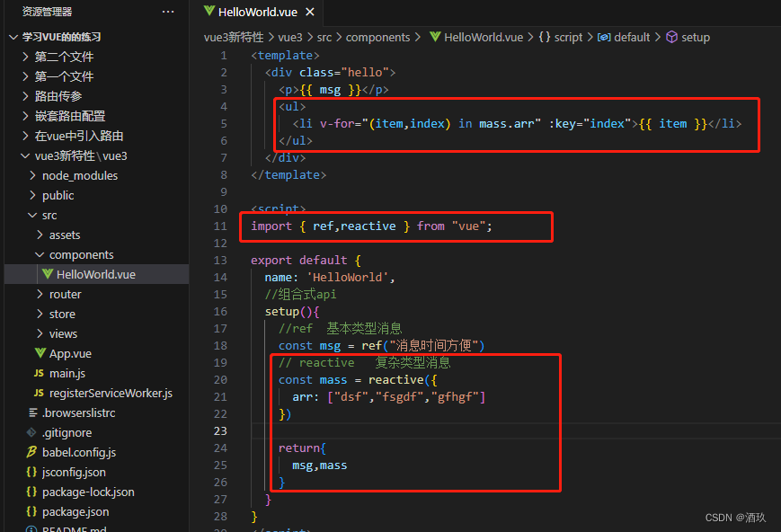The image size is (781, 532).
Task: Open App.vue from the explorer
Action: click(97, 354)
